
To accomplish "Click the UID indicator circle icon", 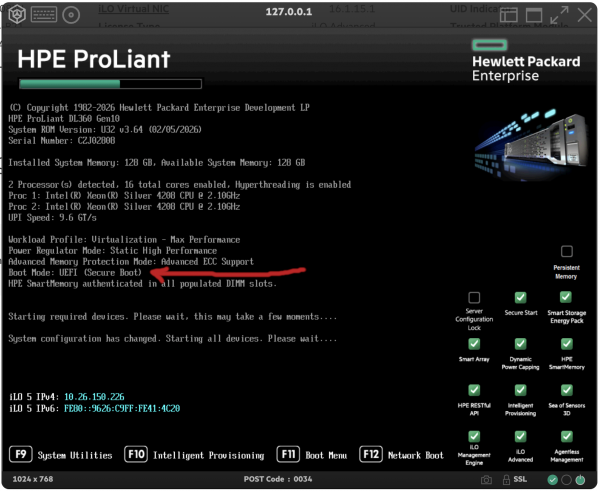I will (566, 480).
